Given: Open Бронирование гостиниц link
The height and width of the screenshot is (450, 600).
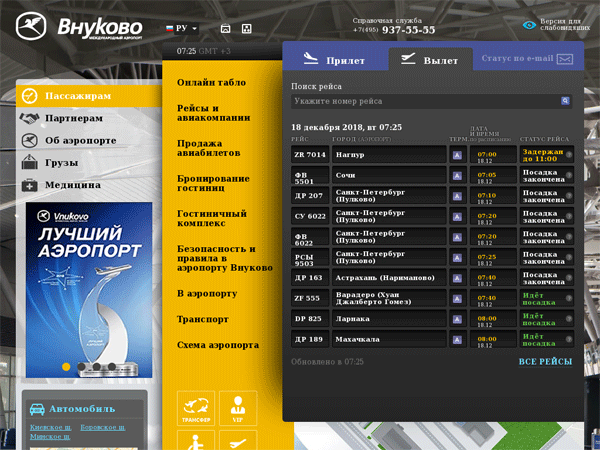Looking at the screenshot, I should (x=213, y=183).
